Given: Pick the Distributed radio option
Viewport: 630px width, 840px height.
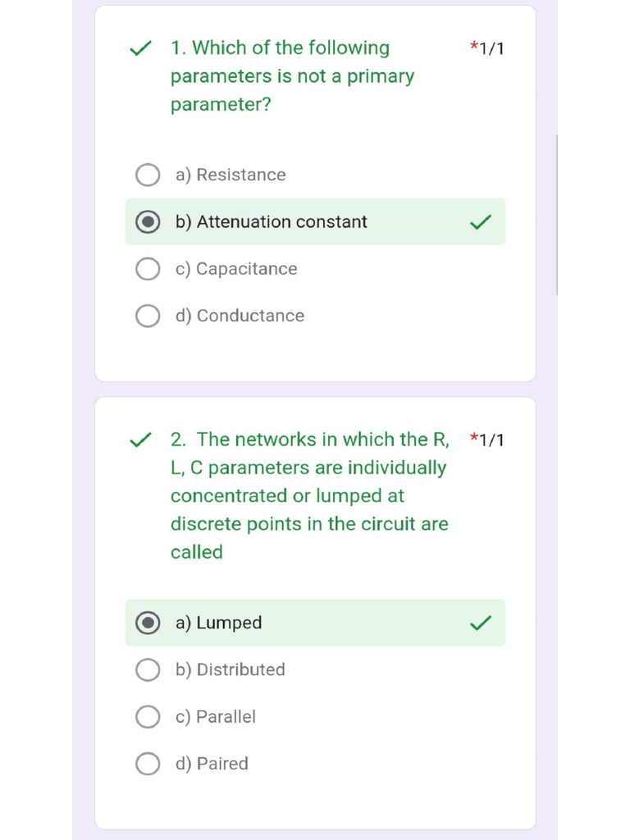Looking at the screenshot, I should [148, 670].
